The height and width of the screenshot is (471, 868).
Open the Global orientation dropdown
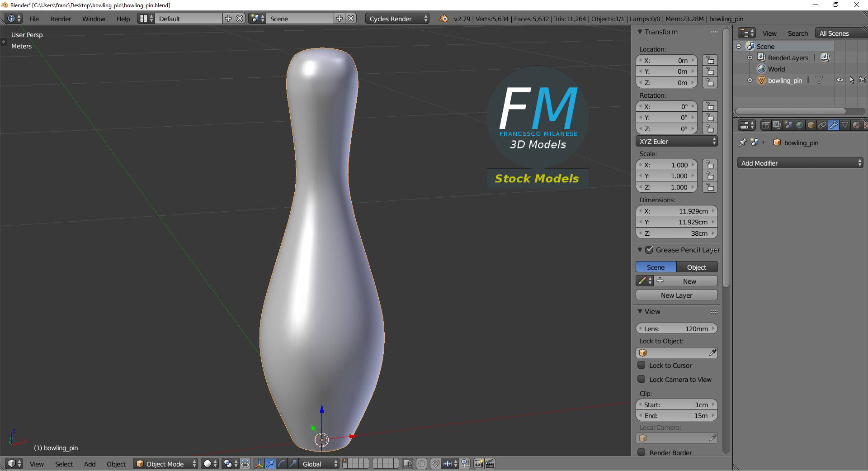click(x=319, y=464)
